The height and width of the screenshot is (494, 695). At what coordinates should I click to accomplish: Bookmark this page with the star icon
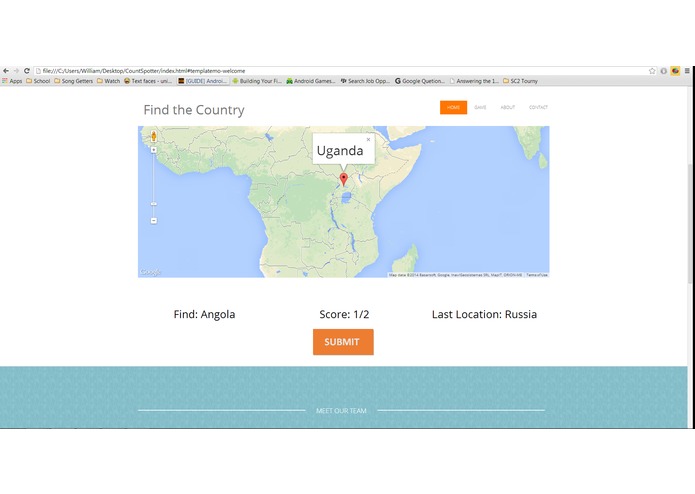(652, 71)
